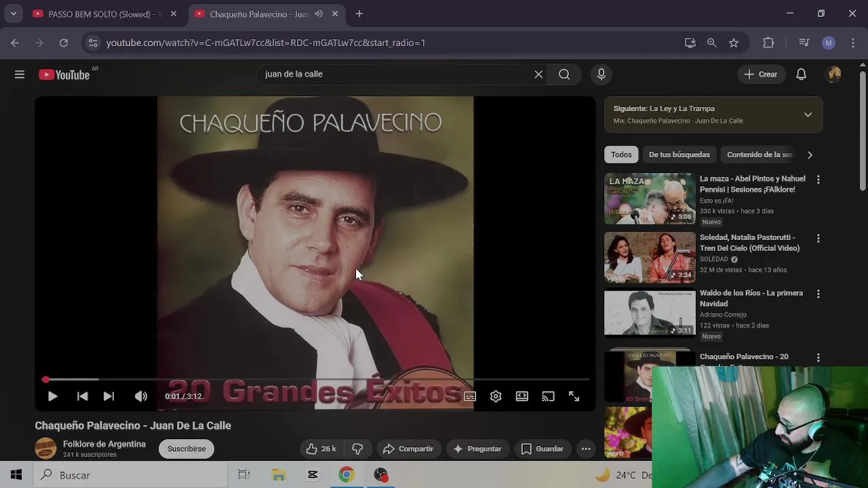Open options for La maza video
The image size is (868, 488).
(818, 180)
